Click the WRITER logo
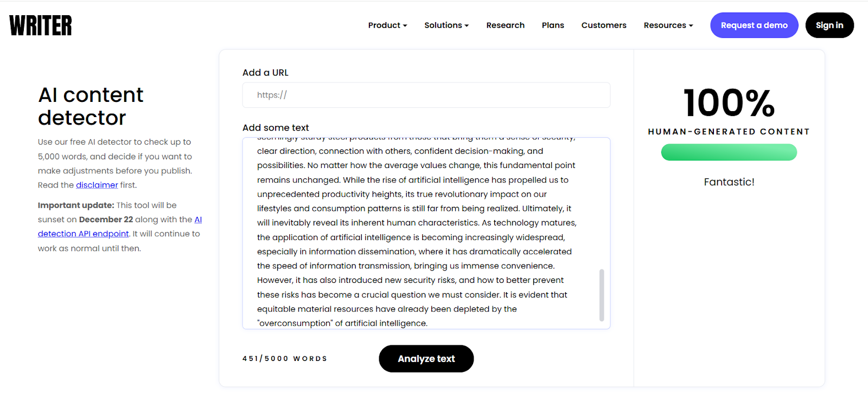 (x=40, y=25)
